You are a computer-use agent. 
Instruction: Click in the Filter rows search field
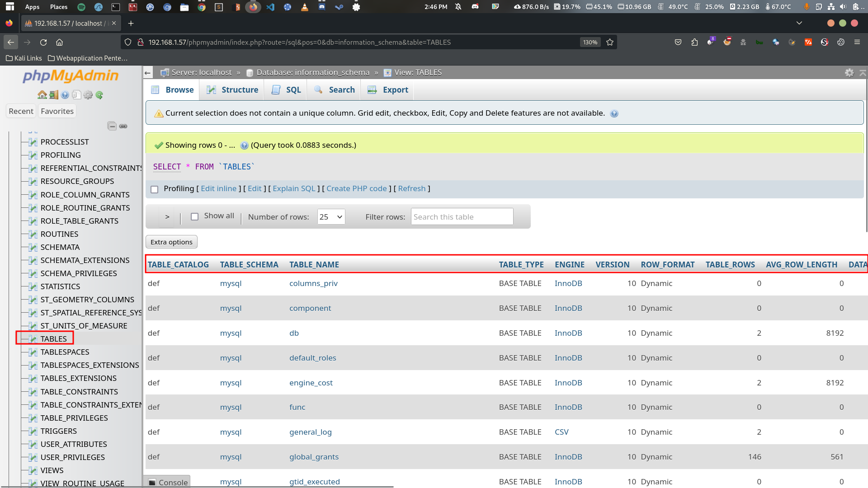coord(462,217)
